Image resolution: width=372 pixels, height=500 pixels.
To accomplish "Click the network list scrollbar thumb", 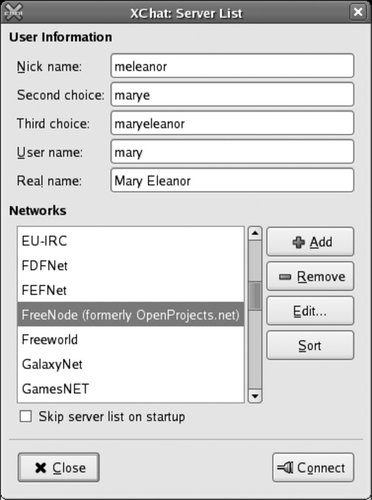I will point(255,296).
